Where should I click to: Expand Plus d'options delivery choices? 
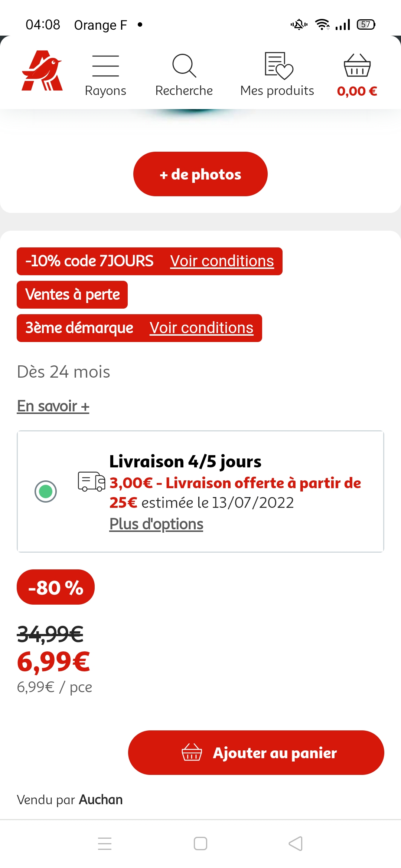point(156,524)
